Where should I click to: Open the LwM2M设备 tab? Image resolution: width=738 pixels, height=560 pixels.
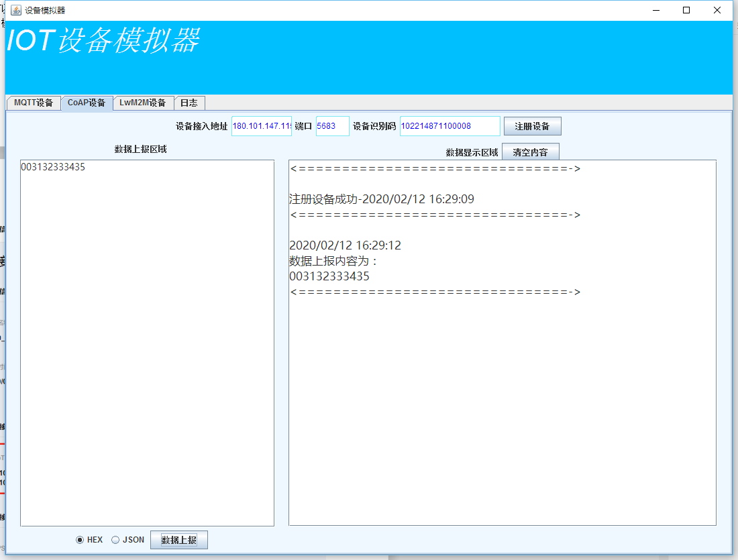click(143, 103)
